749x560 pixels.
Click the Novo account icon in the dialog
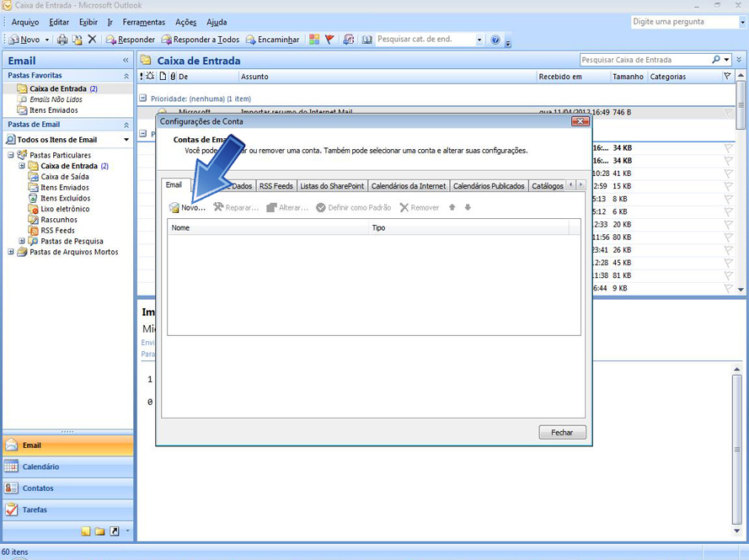pos(174,208)
